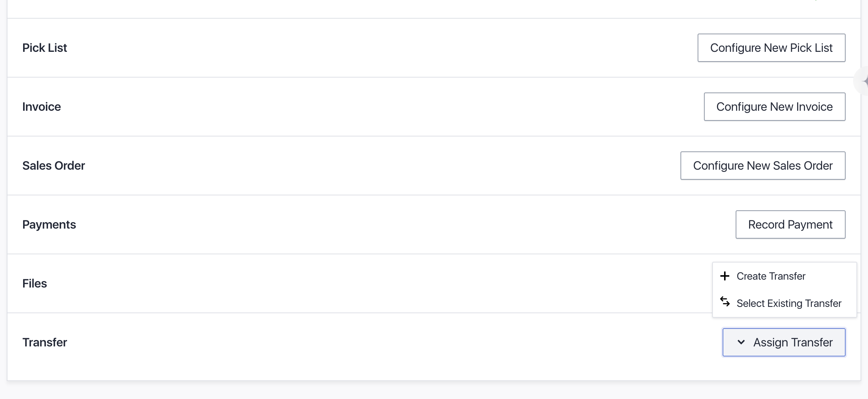Click the Record Payment button
The height and width of the screenshot is (399, 868).
(x=790, y=224)
